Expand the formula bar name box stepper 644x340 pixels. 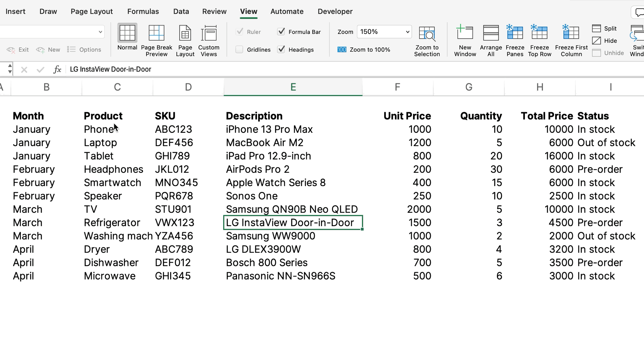[x=10, y=69]
